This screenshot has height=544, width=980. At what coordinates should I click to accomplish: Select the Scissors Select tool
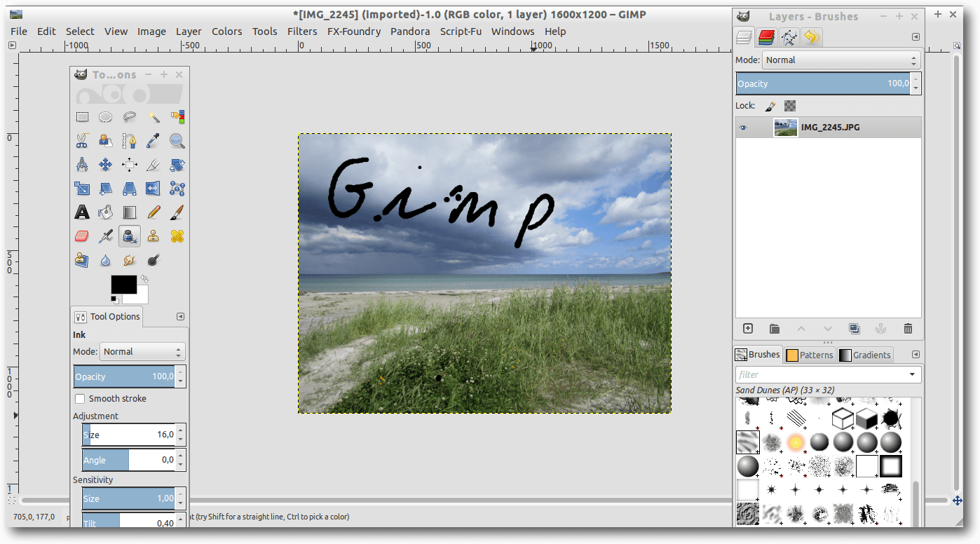[82, 141]
